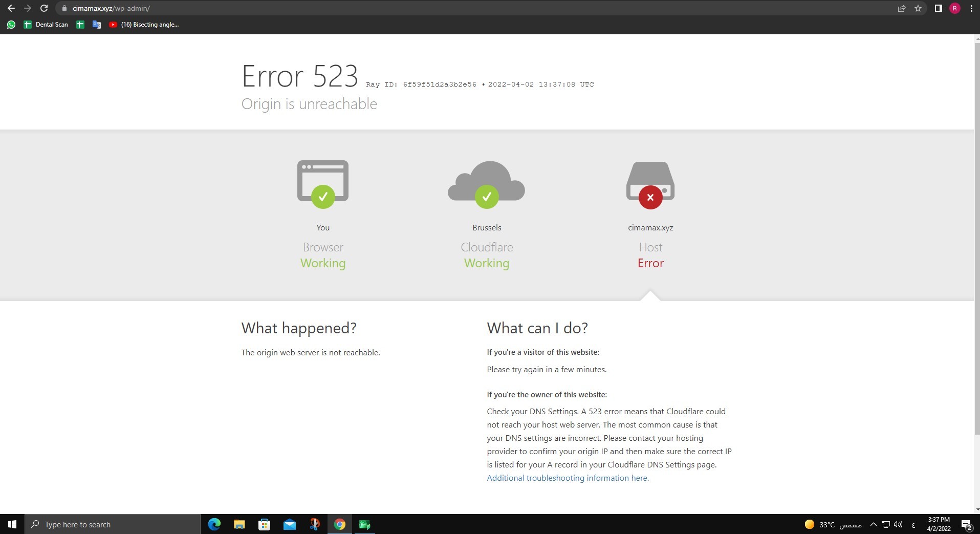Open the green folder app on taskbar
Screen dimensions: 980x534
point(364,524)
